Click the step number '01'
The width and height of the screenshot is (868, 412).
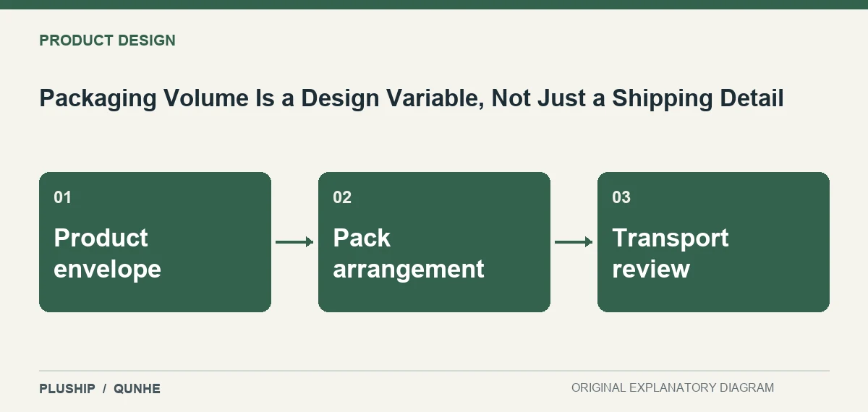(63, 197)
